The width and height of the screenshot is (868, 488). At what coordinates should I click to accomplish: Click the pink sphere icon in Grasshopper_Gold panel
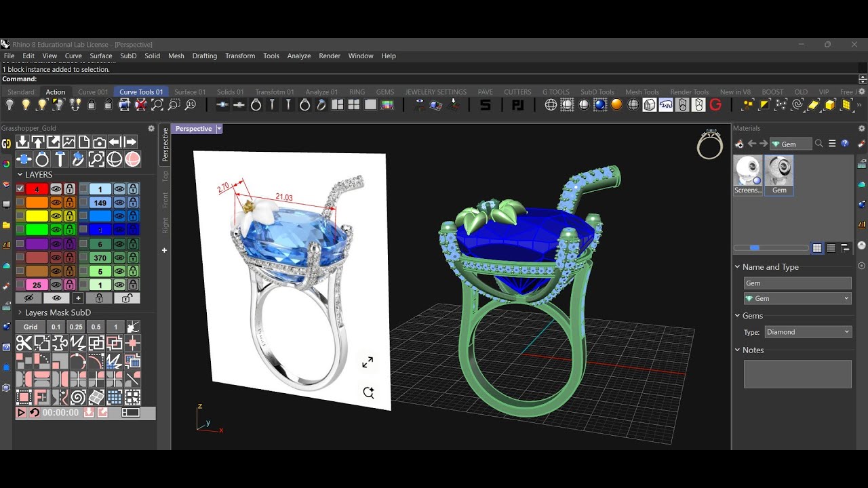[x=132, y=159]
